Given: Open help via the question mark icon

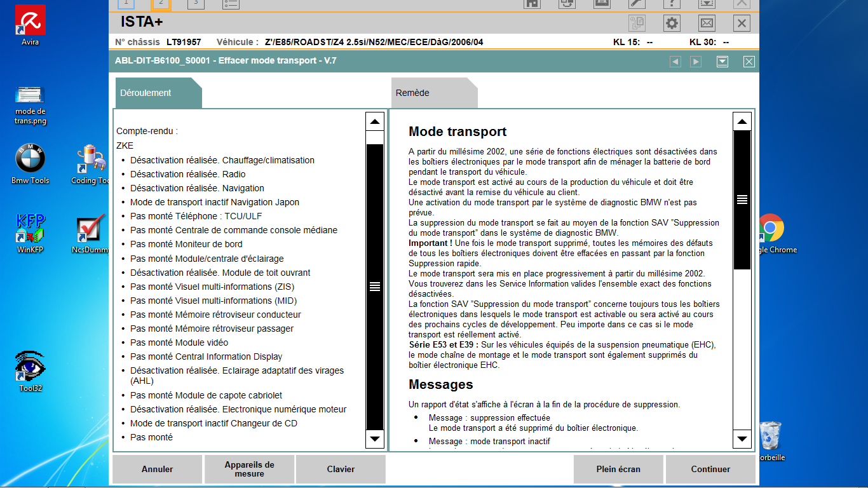Looking at the screenshot, I should pyautogui.click(x=672, y=4).
